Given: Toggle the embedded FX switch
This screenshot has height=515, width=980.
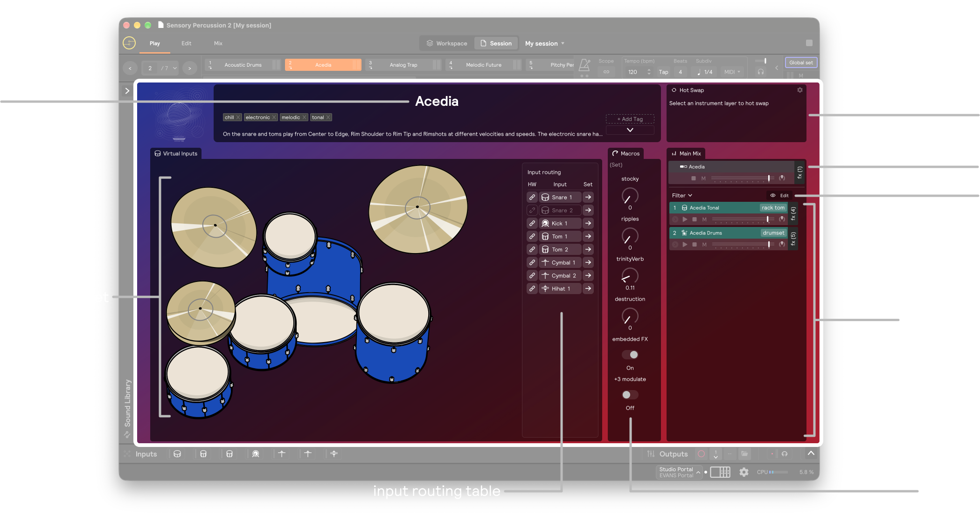Looking at the screenshot, I should [x=630, y=355].
